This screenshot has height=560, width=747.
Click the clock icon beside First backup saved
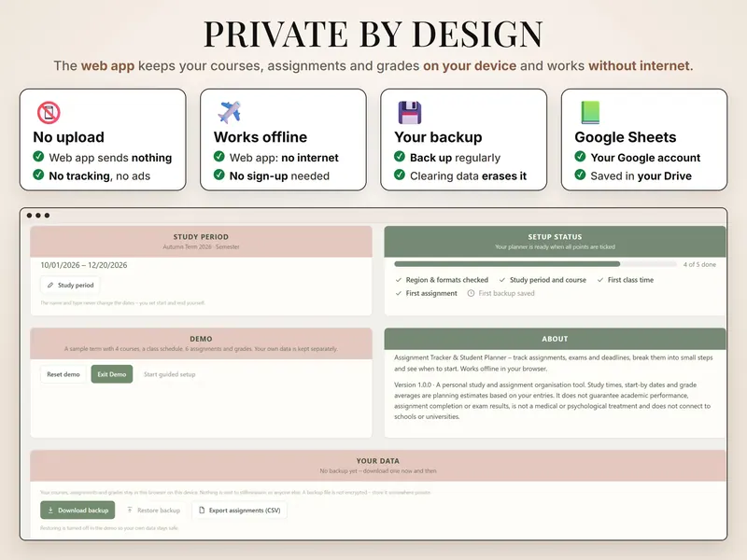point(471,293)
